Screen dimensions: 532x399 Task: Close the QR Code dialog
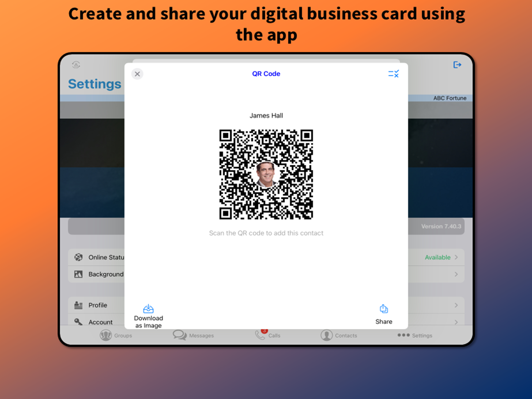pos(137,74)
